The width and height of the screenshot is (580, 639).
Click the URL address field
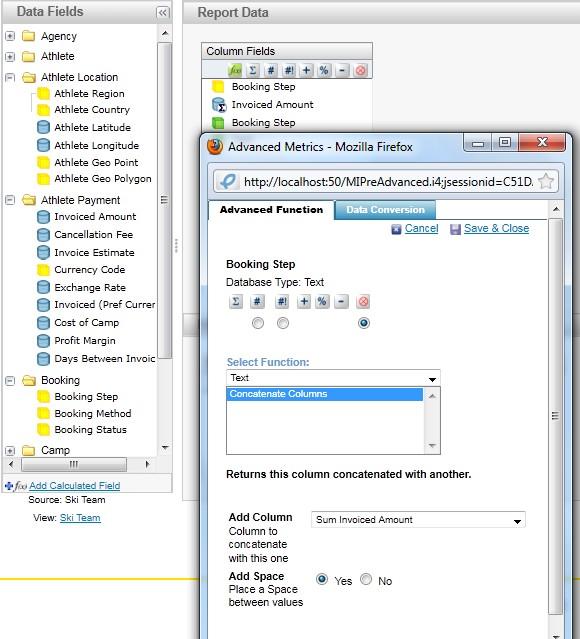[388, 182]
